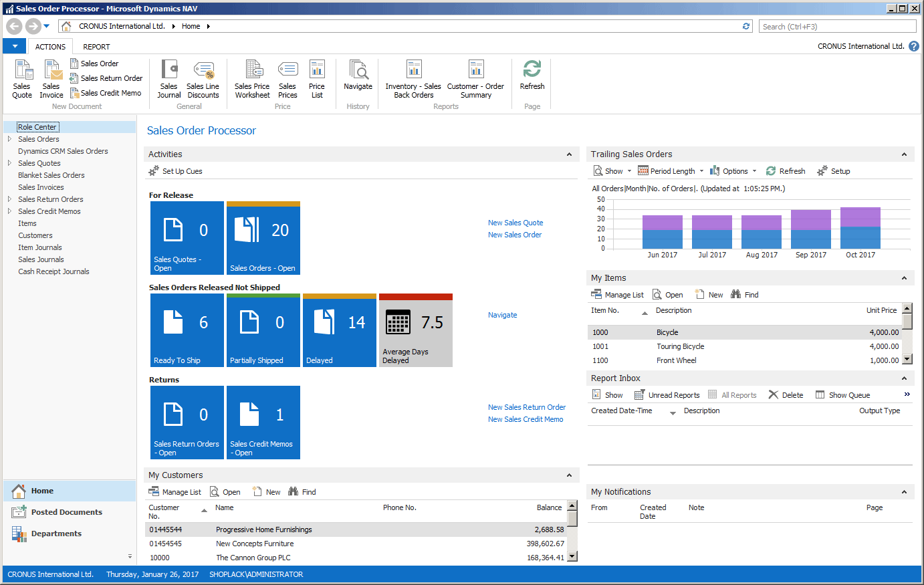The image size is (924, 585).
Task: Click the Search (Ctrl+F3) field
Action: click(838, 26)
